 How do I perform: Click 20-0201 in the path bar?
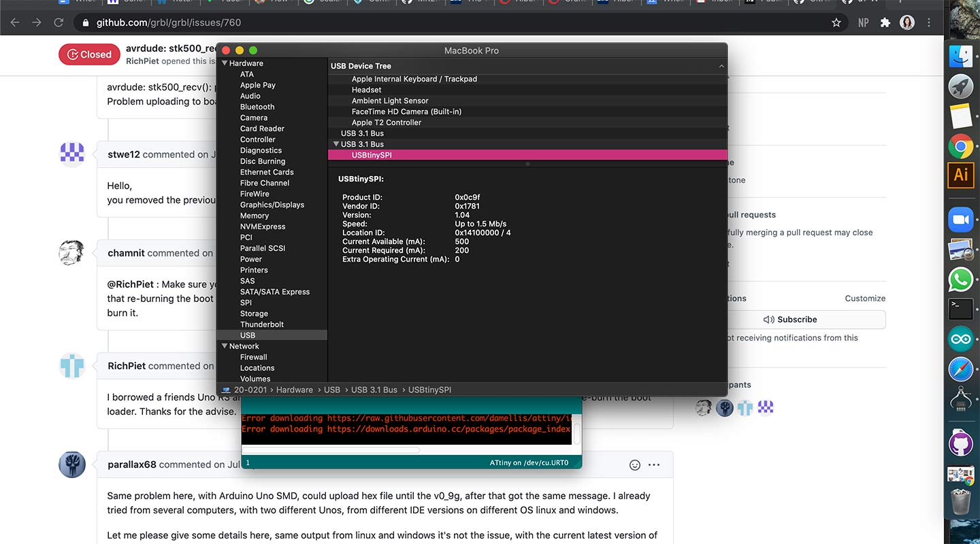[x=250, y=390]
